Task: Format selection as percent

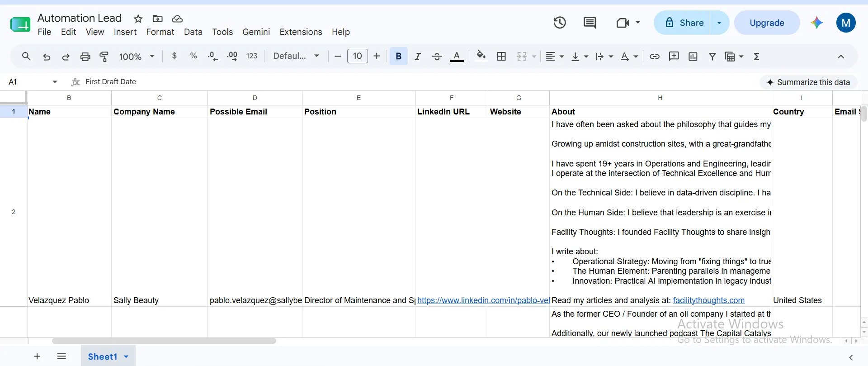Action: (193, 56)
